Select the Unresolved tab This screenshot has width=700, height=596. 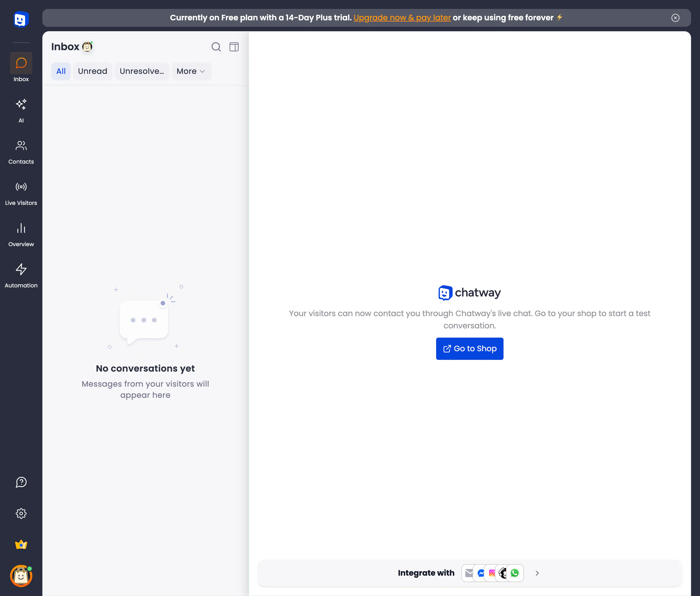pos(142,71)
